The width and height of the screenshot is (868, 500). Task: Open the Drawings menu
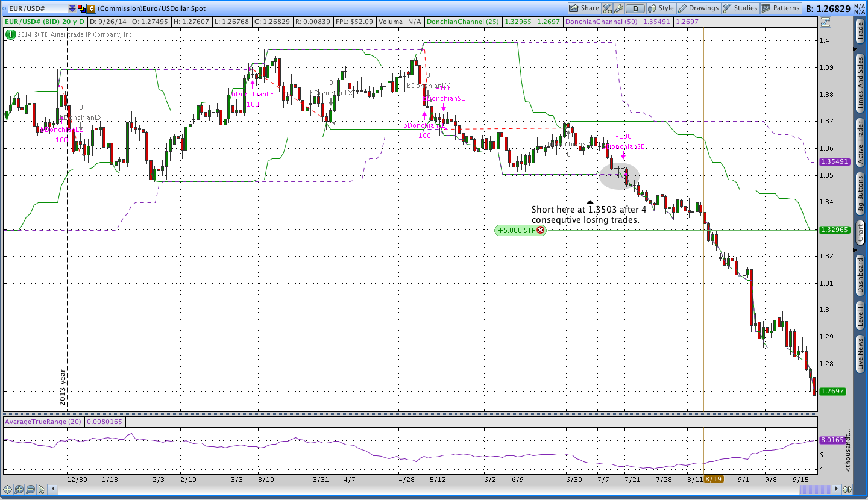(699, 8)
